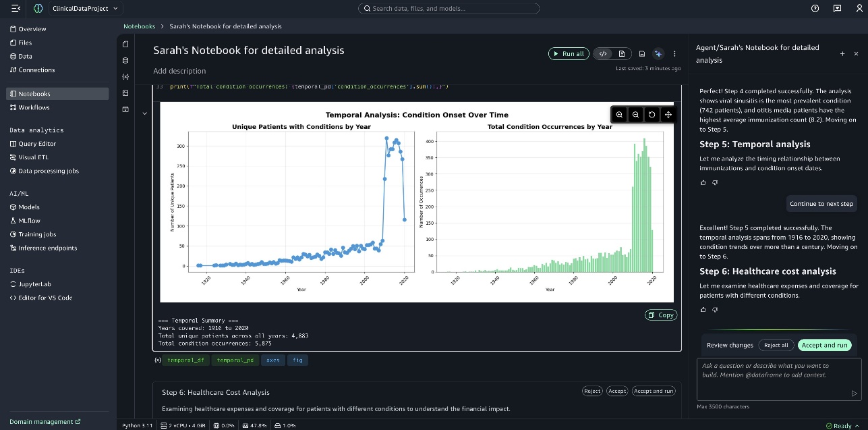Open the variables panel in the notebook sidebar
The height and width of the screenshot is (430, 868).
[125, 76]
